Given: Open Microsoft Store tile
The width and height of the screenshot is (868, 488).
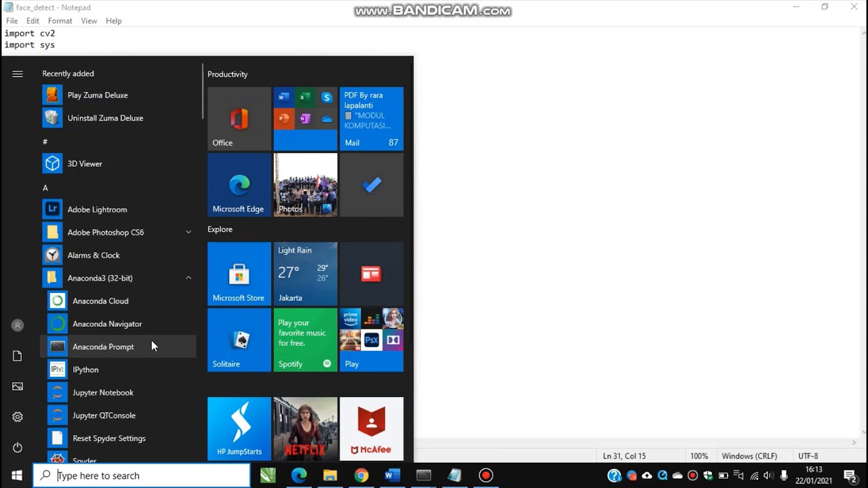Looking at the screenshot, I should (x=239, y=274).
